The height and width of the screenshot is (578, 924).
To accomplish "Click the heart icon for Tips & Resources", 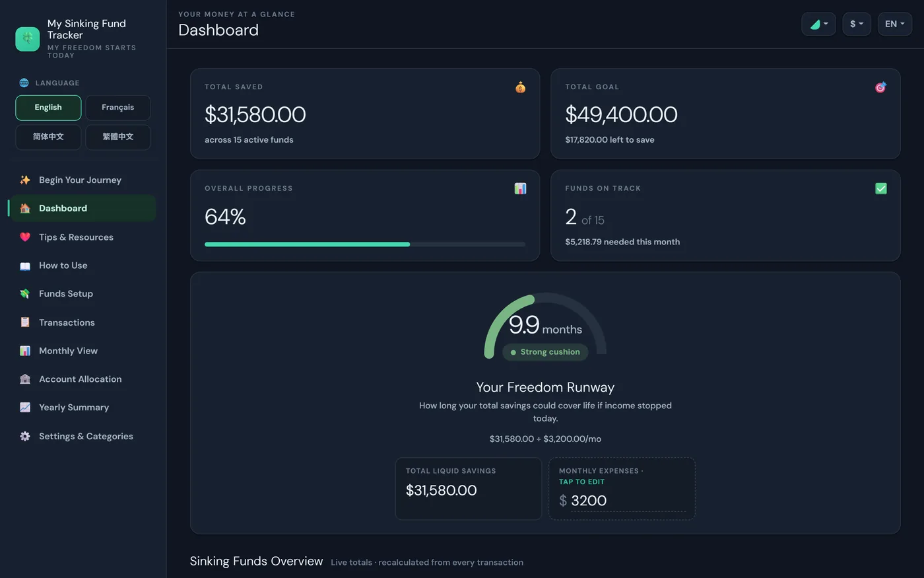I will point(25,237).
